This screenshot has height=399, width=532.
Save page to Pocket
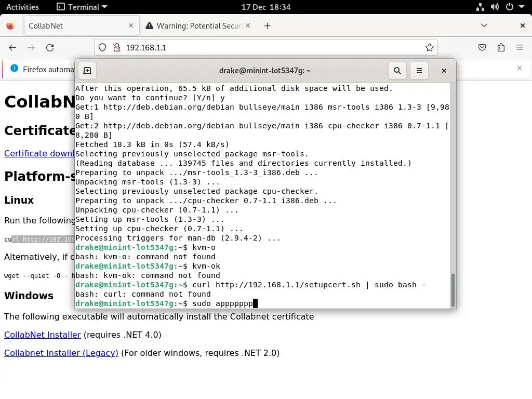pos(482,47)
